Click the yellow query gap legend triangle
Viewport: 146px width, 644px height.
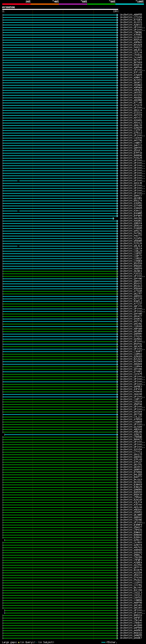tap(19, 642)
